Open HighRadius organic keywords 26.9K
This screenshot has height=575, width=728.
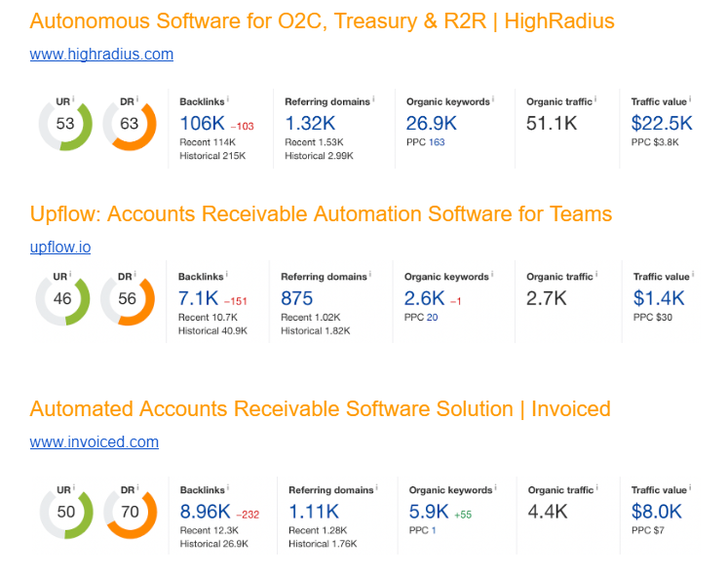point(432,124)
